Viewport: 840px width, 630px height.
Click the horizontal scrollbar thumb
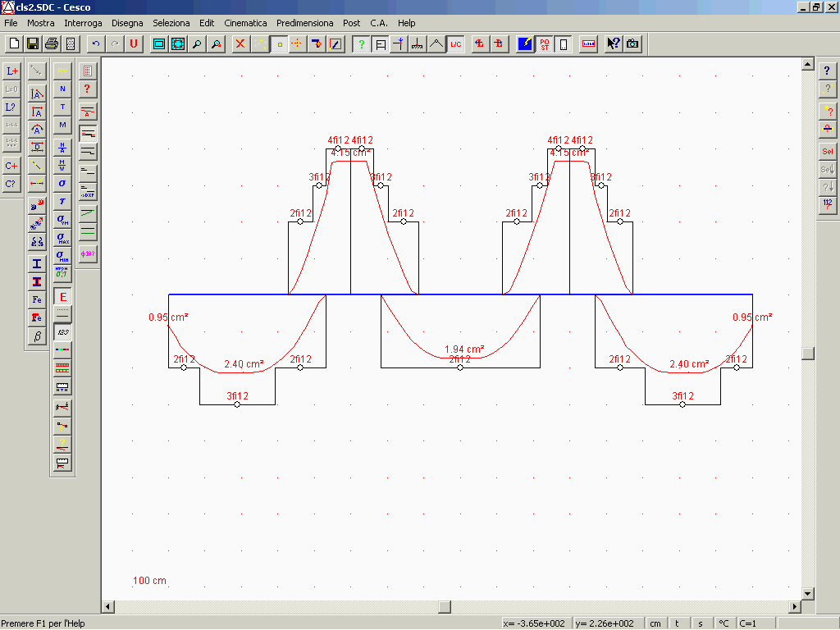point(445,607)
